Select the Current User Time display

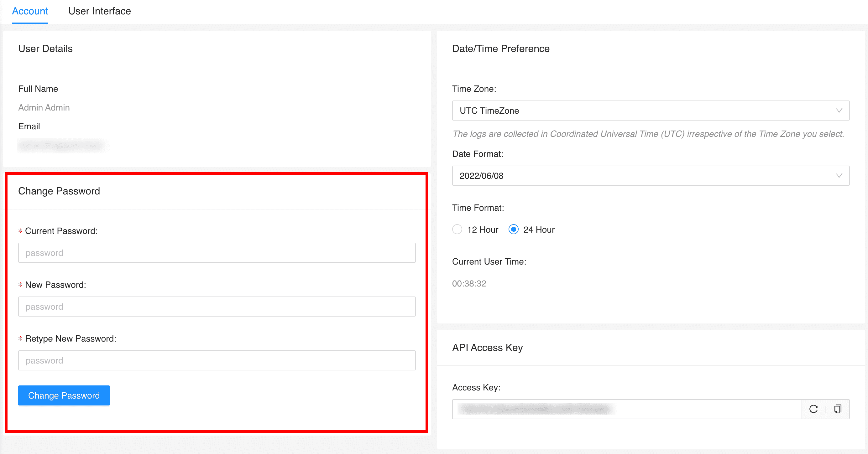click(469, 284)
